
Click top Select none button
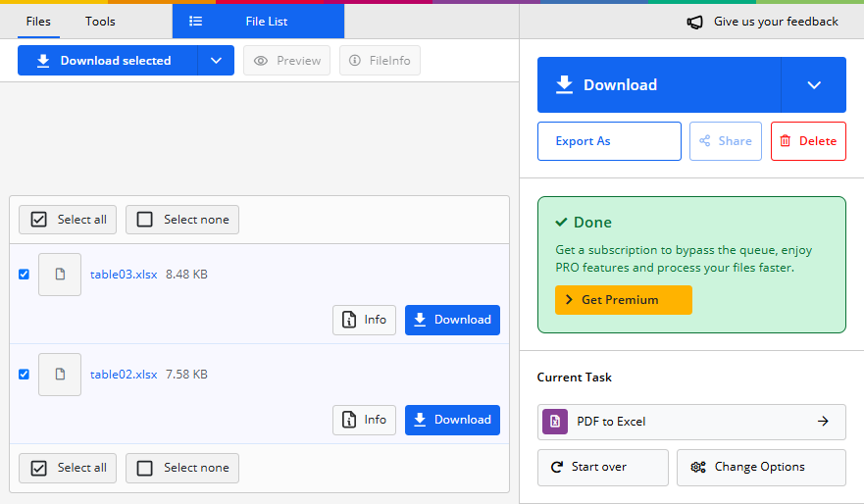coord(182,220)
